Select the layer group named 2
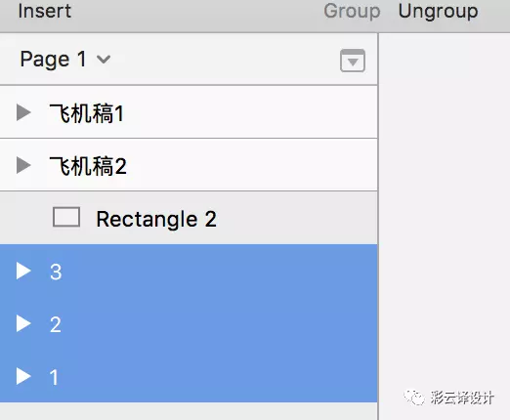510x420 pixels. tap(189, 323)
